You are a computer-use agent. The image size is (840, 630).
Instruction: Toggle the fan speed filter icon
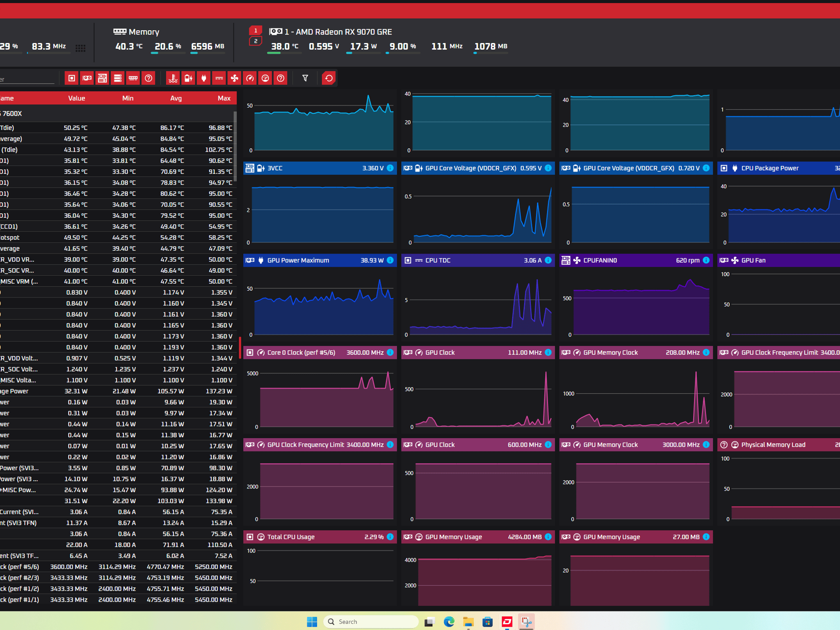coord(235,78)
